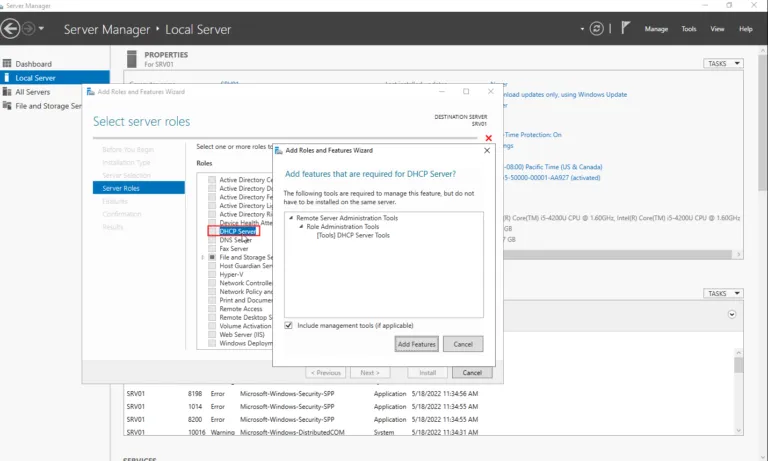Open the Tools menu
Screen dimensions: 768x461
tap(689, 29)
